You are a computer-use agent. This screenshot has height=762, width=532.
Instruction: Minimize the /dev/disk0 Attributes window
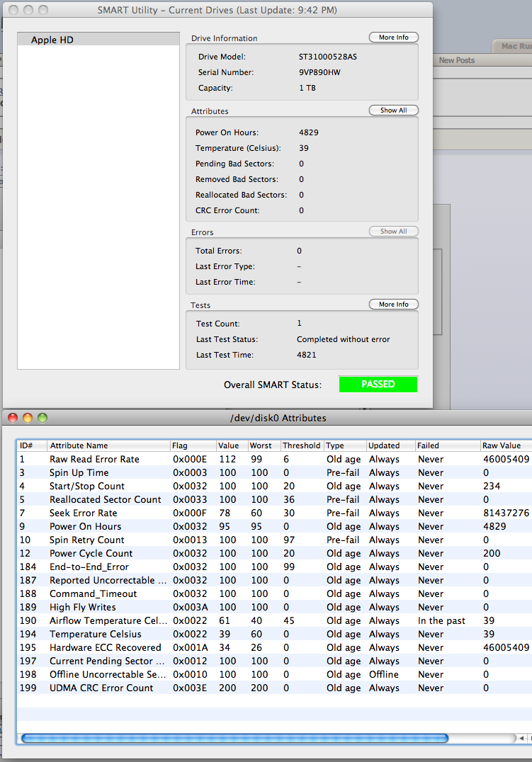tap(28, 418)
